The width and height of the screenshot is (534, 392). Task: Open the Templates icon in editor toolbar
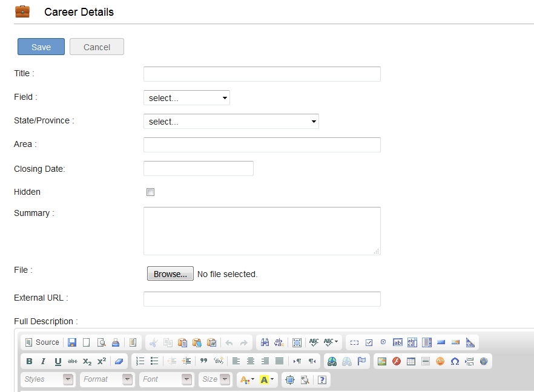(133, 342)
